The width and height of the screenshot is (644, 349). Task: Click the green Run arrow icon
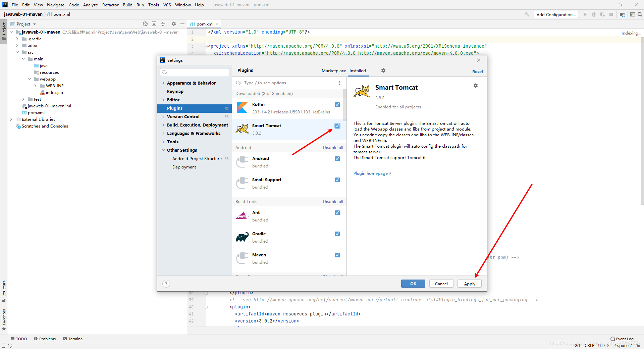click(x=585, y=14)
